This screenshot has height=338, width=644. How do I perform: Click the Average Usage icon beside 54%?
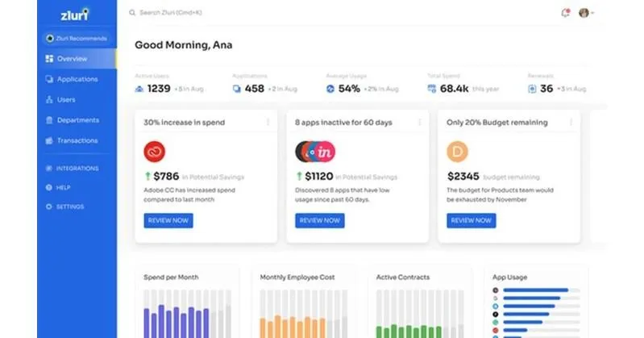click(330, 89)
